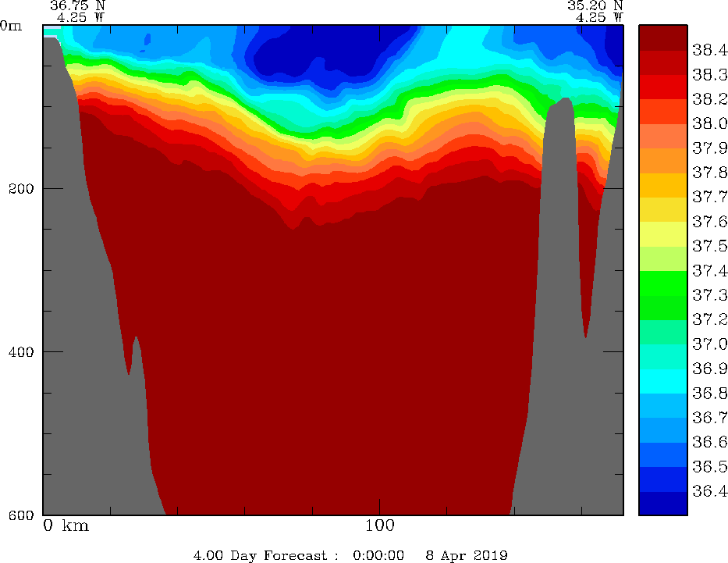Screen dimensions: 728x563
Task: Click the 37.6 colorbar value
Action: pyautogui.click(x=709, y=222)
